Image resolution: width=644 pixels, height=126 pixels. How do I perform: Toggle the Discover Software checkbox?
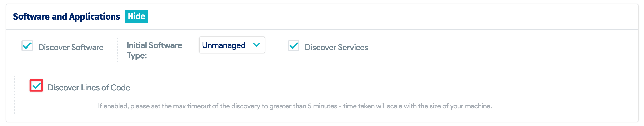[x=27, y=46]
